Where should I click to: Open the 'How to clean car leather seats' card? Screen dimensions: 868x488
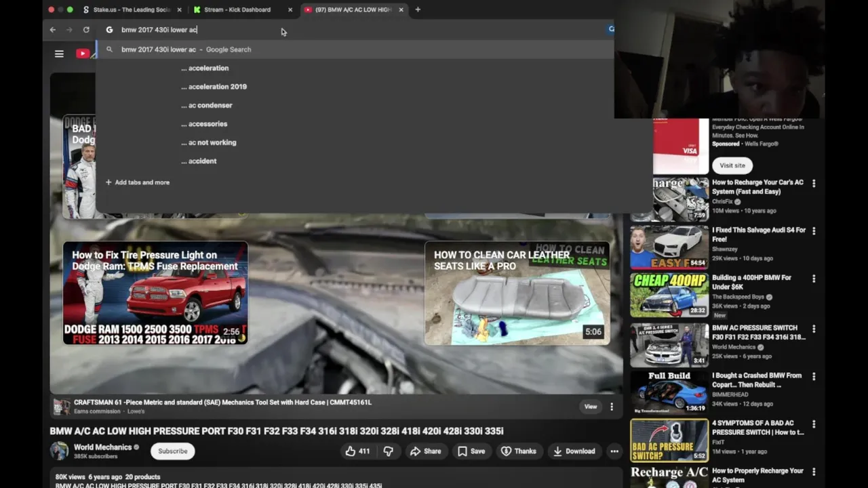517,293
